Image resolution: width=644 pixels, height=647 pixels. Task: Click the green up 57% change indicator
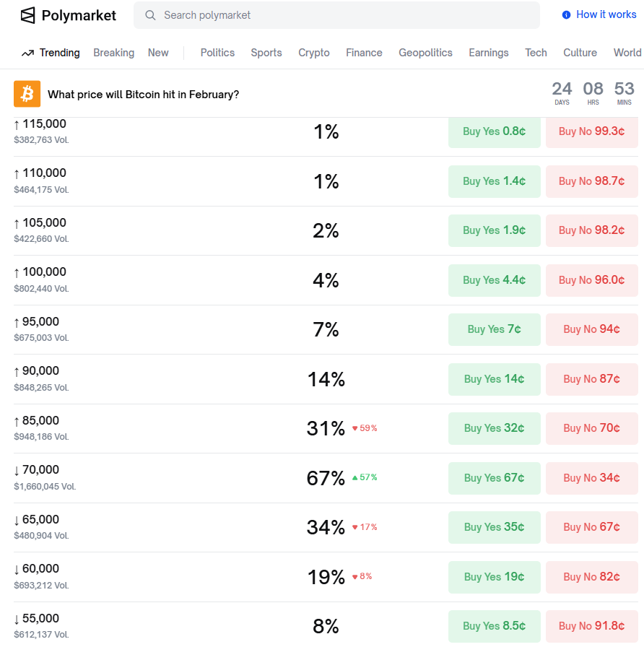coord(365,477)
